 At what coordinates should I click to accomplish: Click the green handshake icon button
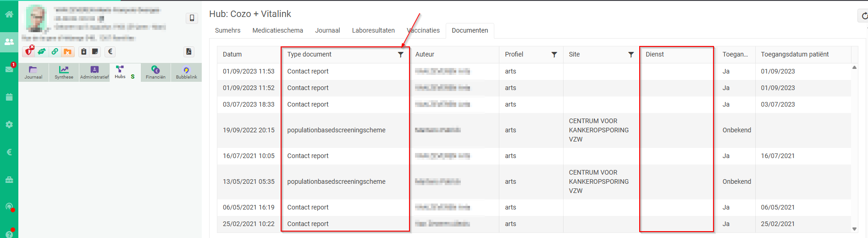pyautogui.click(x=42, y=51)
